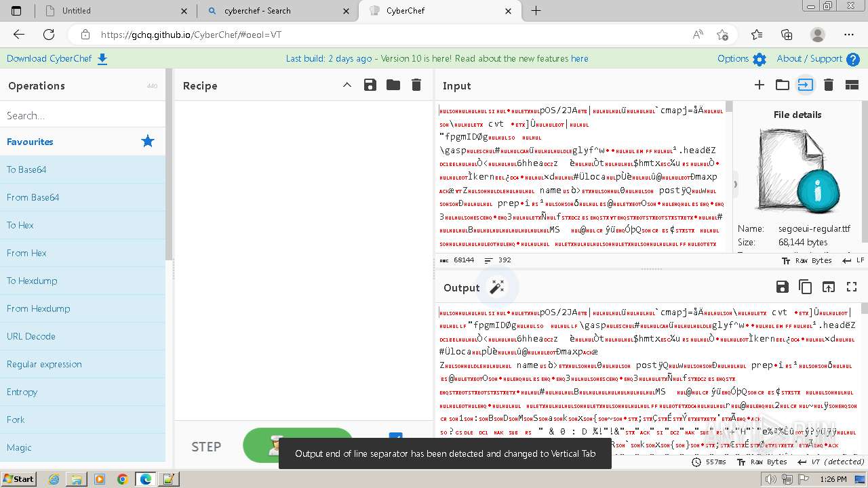
Task: Click the Magic wand icon beside Output
Action: pos(497,287)
